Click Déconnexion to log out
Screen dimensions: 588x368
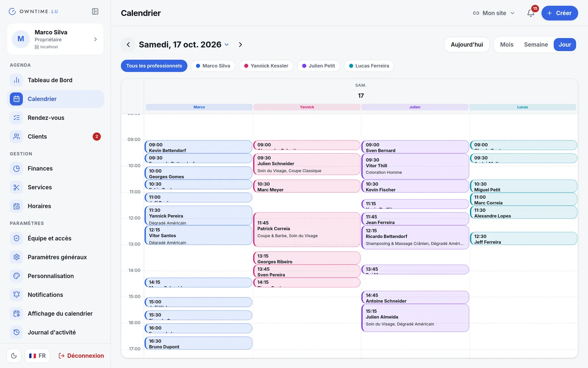81,356
